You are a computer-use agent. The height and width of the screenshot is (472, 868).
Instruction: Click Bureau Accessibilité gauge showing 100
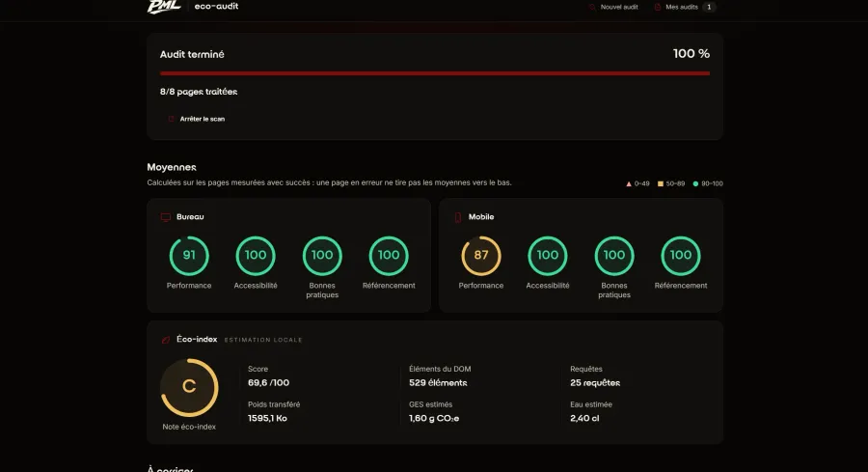(x=256, y=256)
